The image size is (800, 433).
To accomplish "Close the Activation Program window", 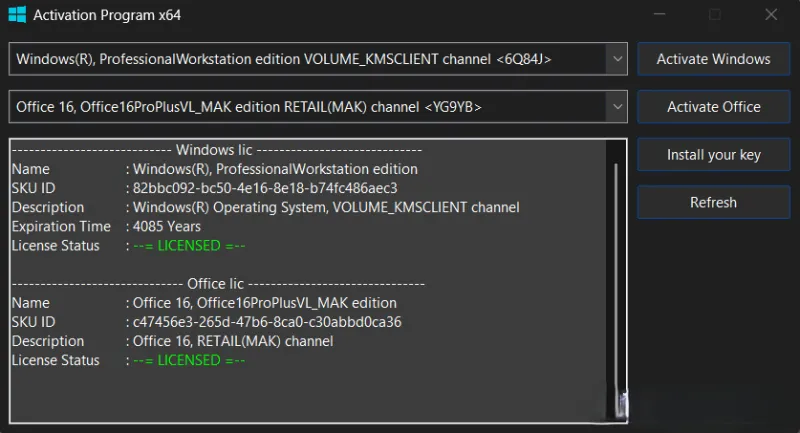I will (x=771, y=15).
